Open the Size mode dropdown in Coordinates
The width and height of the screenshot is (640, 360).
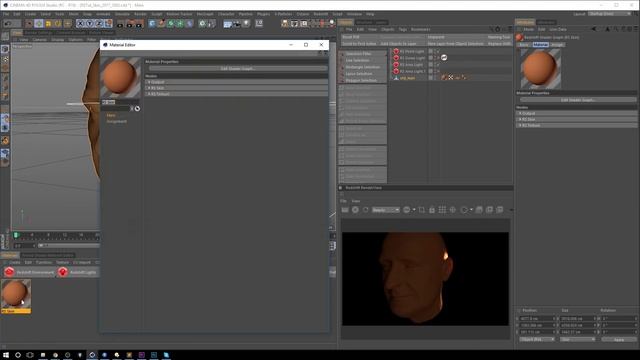pyautogui.click(x=578, y=339)
